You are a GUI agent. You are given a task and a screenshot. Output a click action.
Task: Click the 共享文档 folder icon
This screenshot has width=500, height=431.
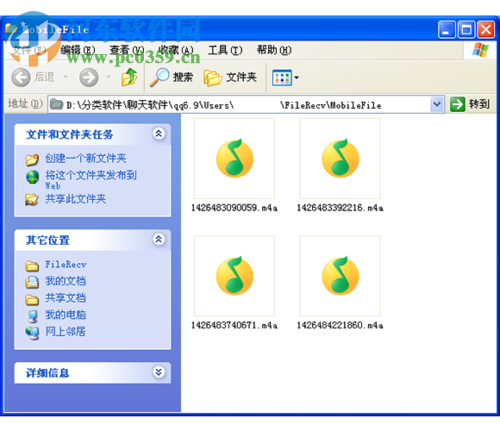(x=32, y=299)
